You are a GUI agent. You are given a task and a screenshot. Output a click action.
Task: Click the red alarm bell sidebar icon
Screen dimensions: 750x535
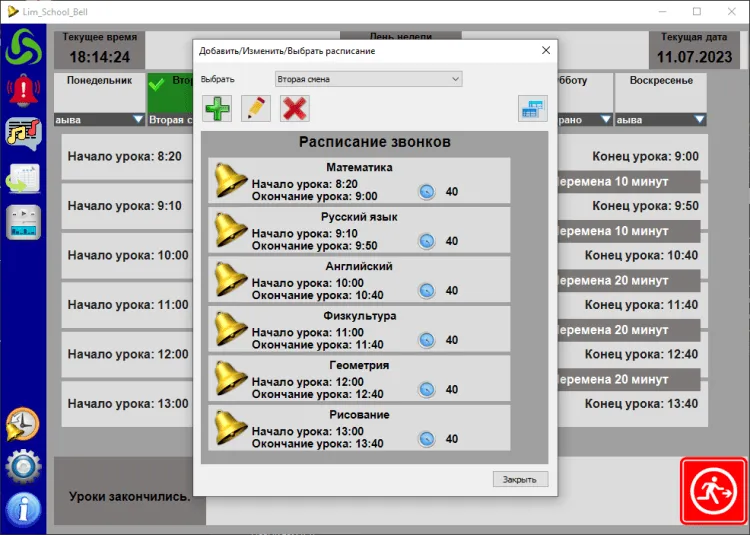pos(22,90)
